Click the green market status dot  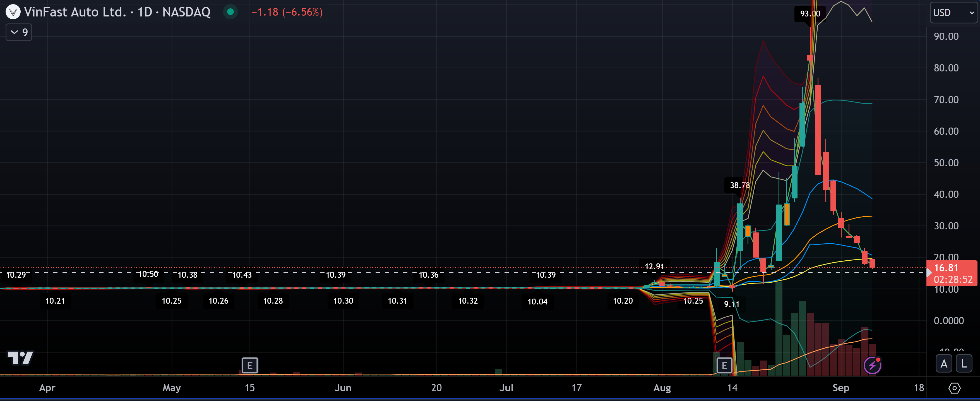pos(230,12)
